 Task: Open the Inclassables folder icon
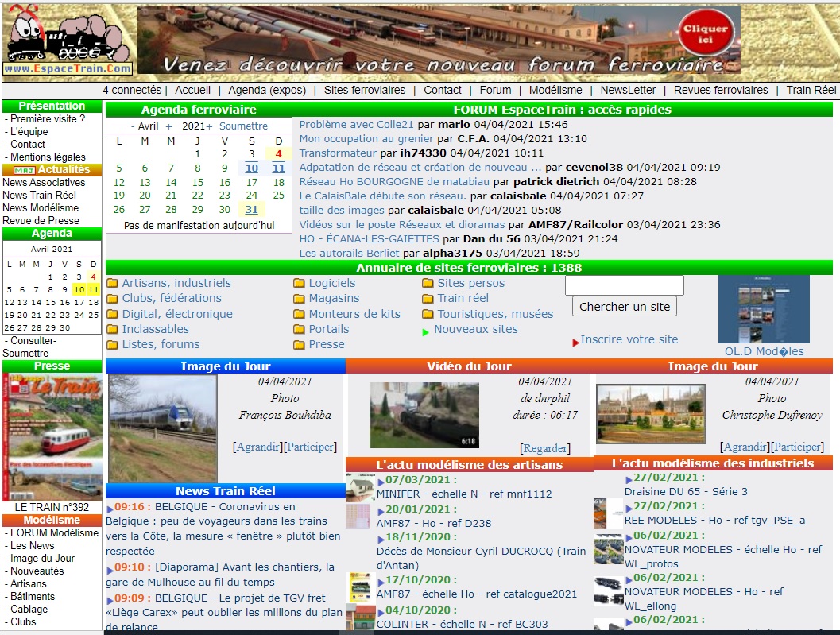112,329
